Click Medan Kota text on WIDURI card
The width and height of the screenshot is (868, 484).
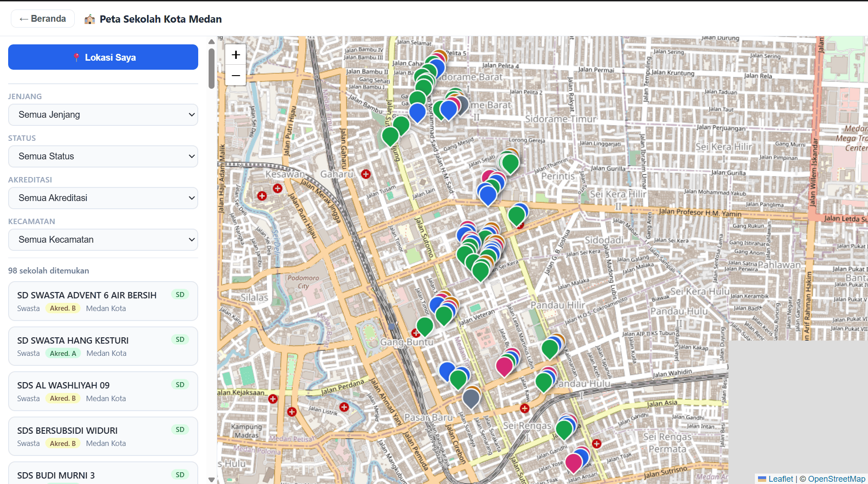click(106, 443)
